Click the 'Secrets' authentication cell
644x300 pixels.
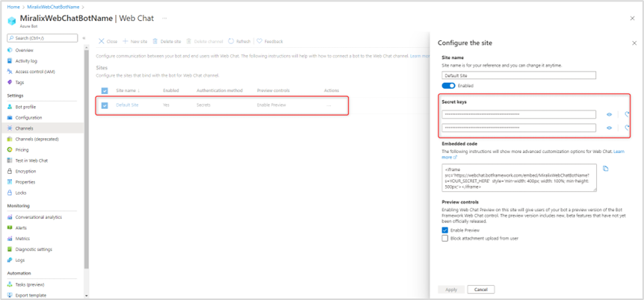204,105
